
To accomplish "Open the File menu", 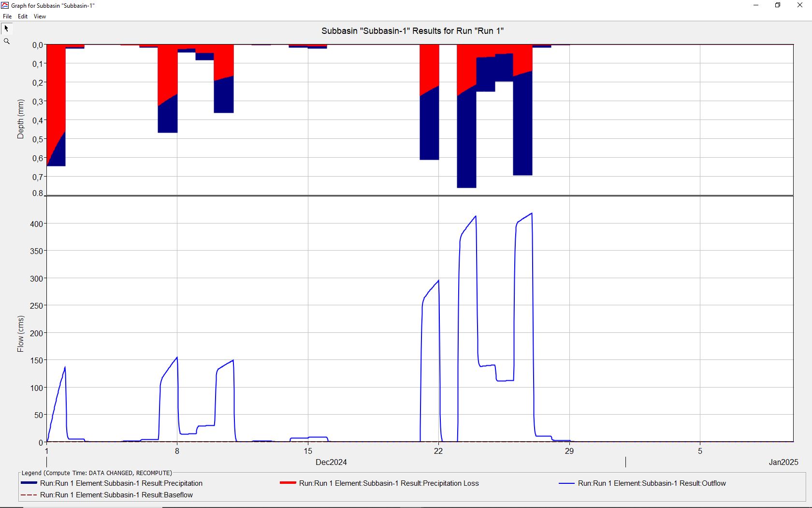I will 7,16.
